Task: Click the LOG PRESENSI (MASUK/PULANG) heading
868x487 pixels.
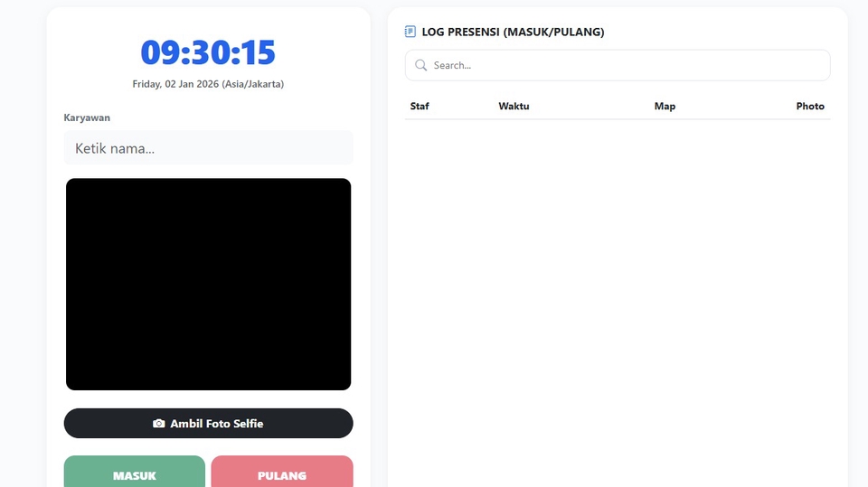Action: tap(513, 32)
